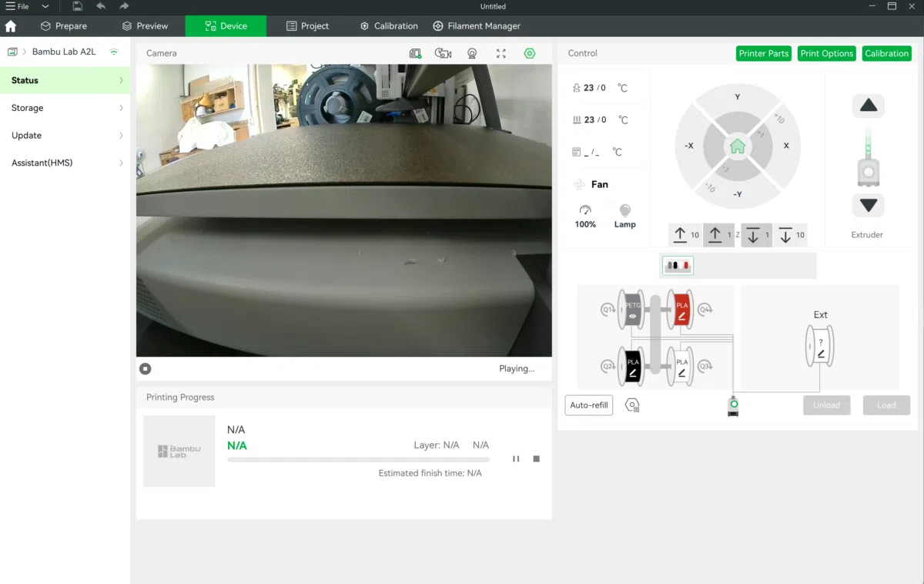Open the Calibration tab in top bar

(x=388, y=26)
